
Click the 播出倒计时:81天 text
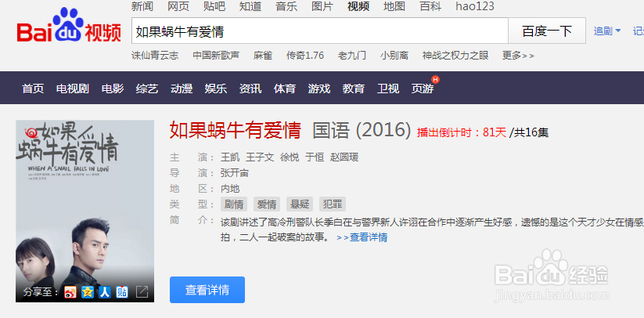tap(462, 132)
